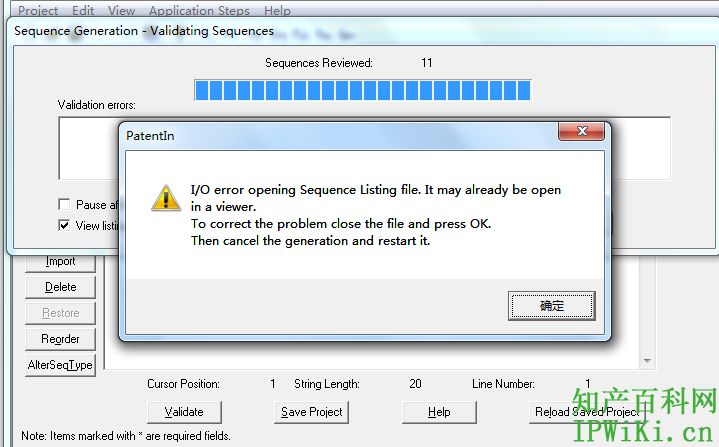This screenshot has height=447, width=719.
Task: Click the Save Project button
Action: (311, 412)
